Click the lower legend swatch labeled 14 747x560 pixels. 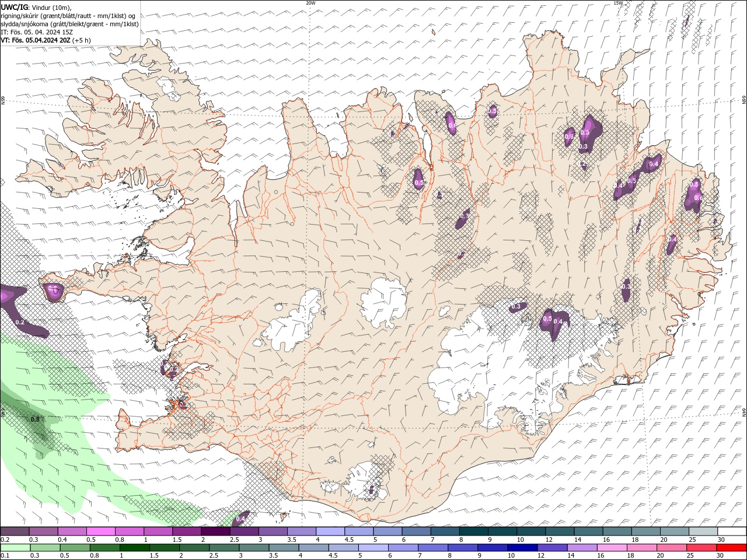(582, 548)
